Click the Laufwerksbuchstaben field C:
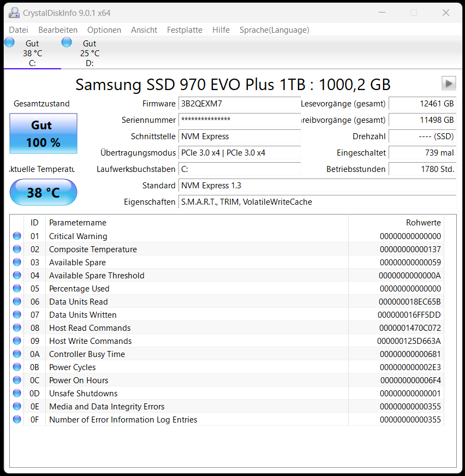The height and width of the screenshot is (476, 465). click(x=240, y=169)
